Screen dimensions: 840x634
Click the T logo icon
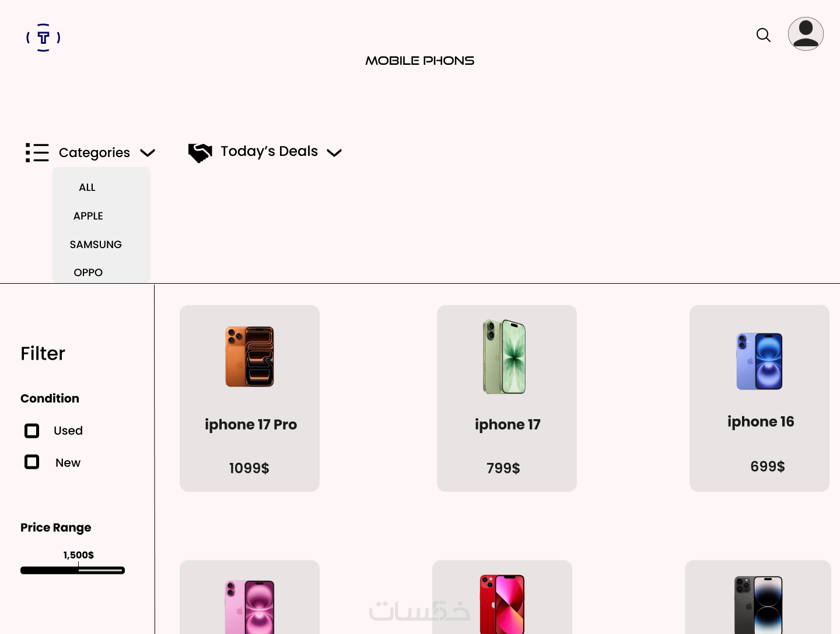(x=43, y=37)
